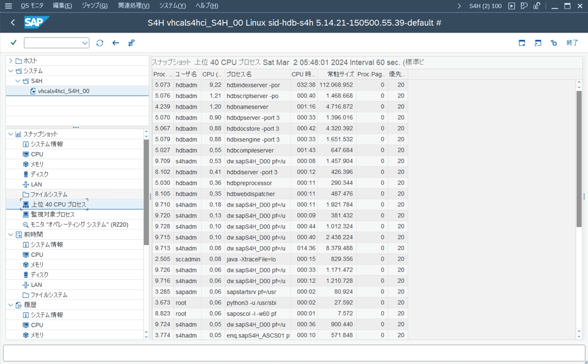Open the 関連処理(V) menu
This screenshot has height=364, width=588.
(134, 6)
